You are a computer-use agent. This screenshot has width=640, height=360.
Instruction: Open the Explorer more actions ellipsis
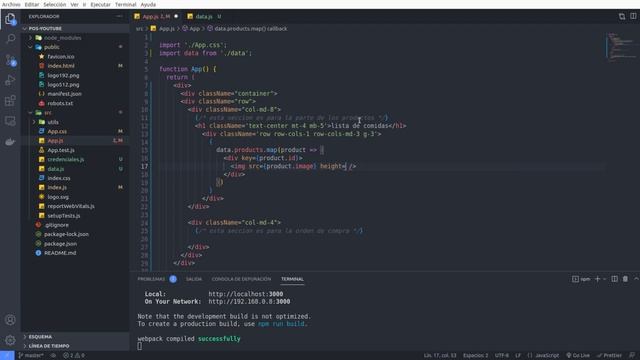[119, 16]
